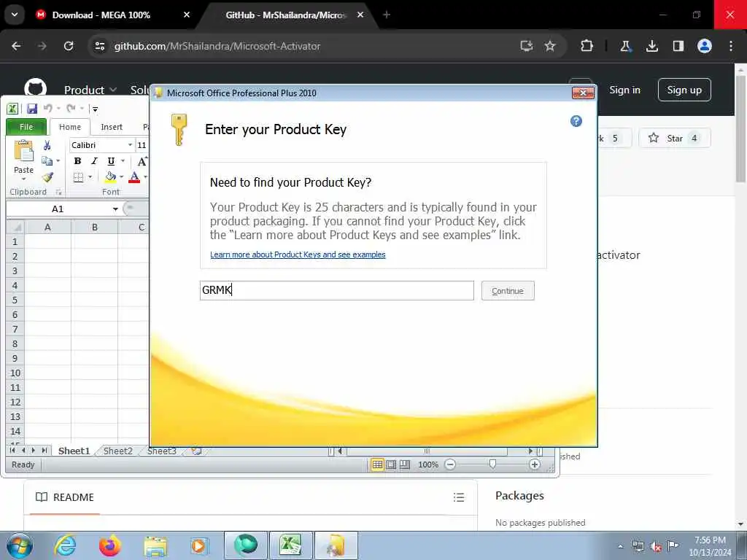Expand the Fill Color dropdown arrow
Viewport: 747px width, 560px height.
[x=122, y=177]
